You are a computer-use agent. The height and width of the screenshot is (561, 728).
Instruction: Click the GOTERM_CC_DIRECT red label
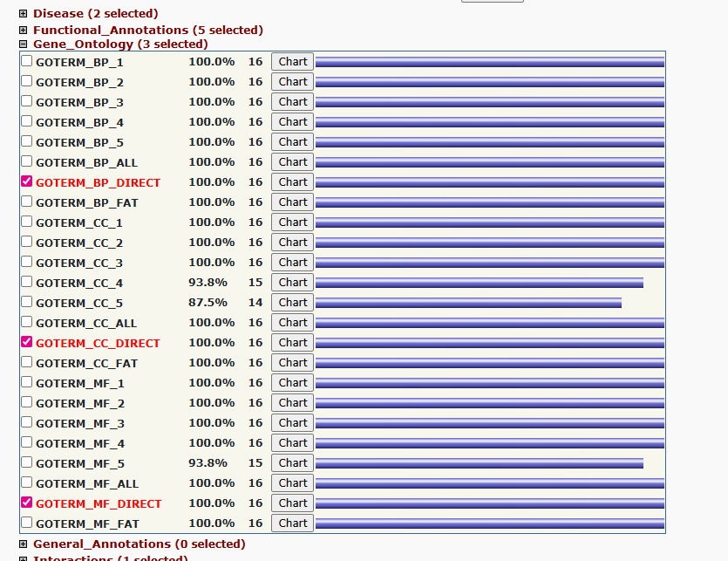pyautogui.click(x=98, y=344)
